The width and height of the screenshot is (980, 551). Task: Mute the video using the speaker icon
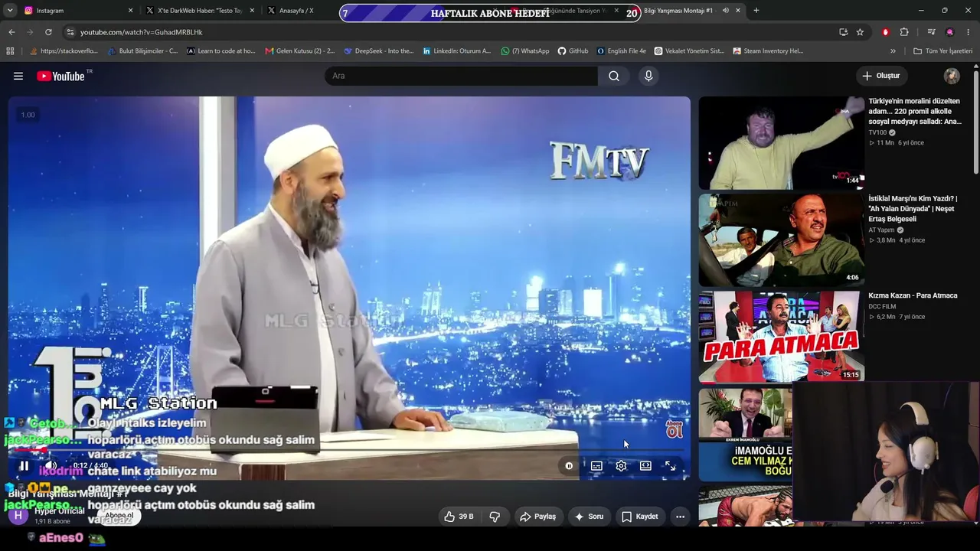tap(51, 465)
